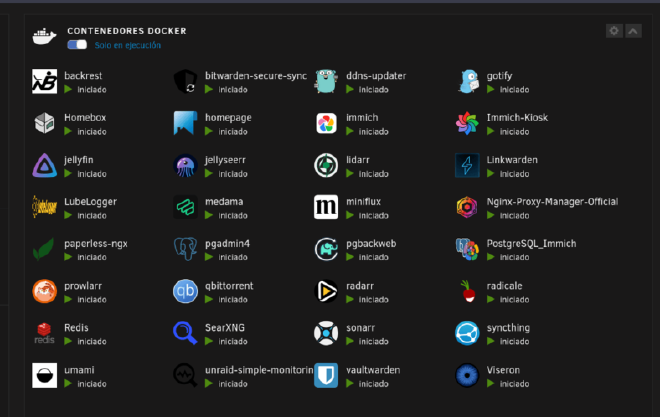
Task: Click the Linkwarden lightning icon
Action: point(467,165)
